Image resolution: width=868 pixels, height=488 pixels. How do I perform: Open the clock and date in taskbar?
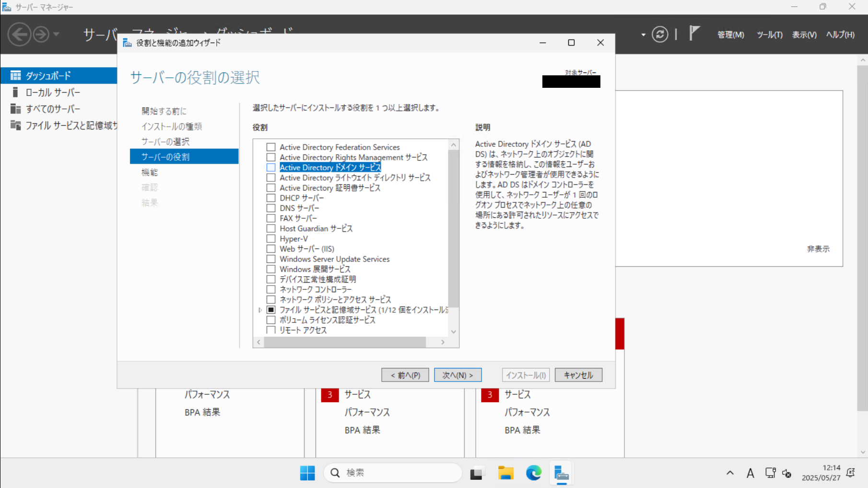point(821,473)
